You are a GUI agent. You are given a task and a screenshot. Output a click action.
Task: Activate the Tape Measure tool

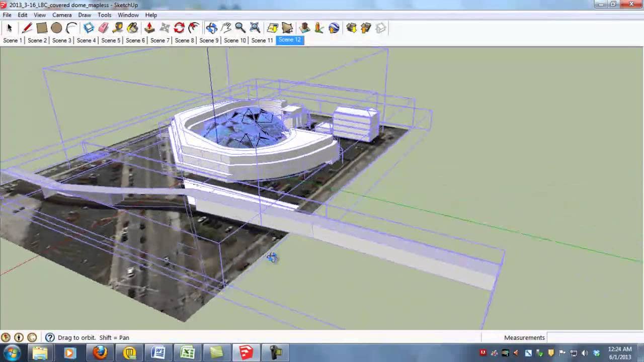pos(118,28)
